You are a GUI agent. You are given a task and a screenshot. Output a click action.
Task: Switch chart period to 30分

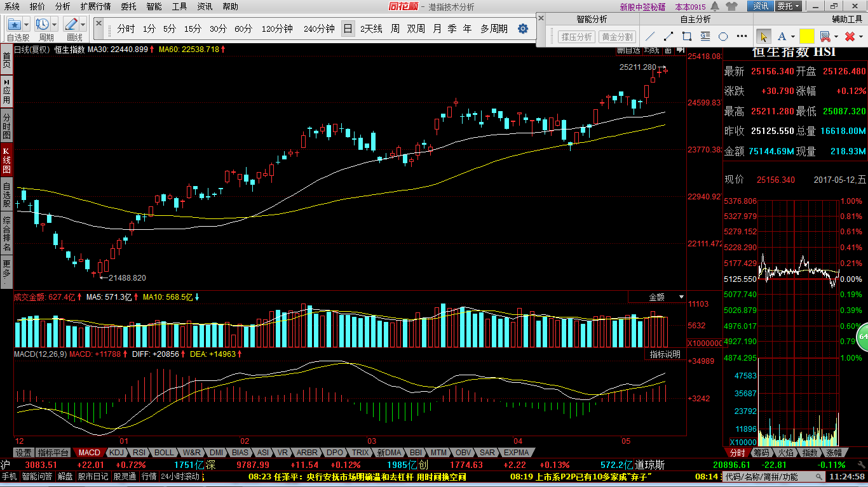tap(218, 29)
